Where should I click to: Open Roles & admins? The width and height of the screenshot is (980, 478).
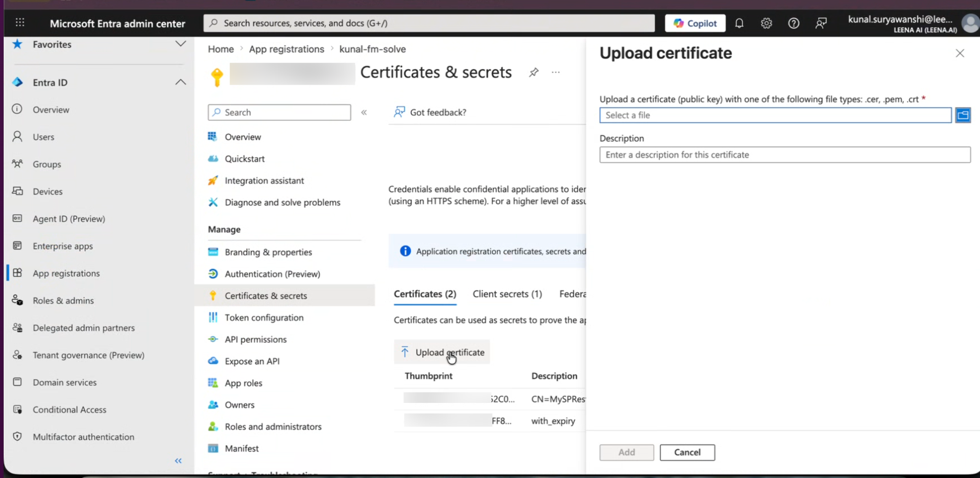coord(63,300)
